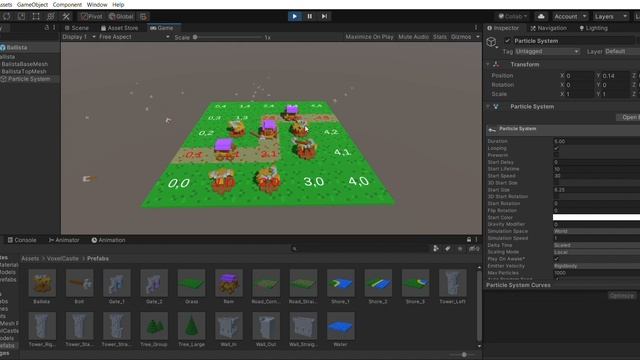Select the Grass prefab thumbnail
This screenshot has width=640, height=360.
191,282
